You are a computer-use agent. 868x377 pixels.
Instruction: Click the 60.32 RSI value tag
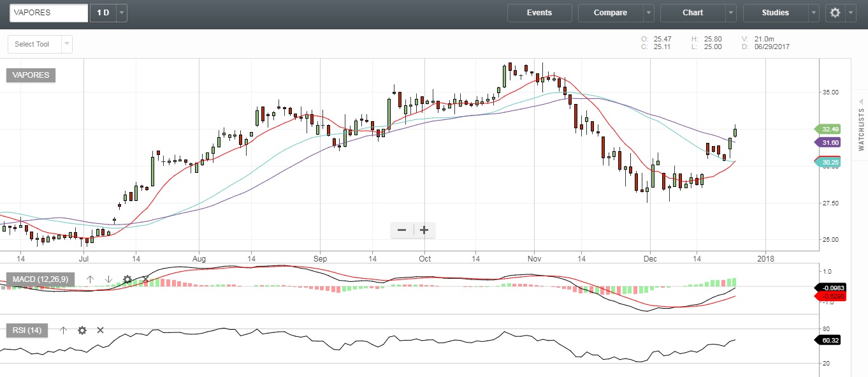coord(828,340)
